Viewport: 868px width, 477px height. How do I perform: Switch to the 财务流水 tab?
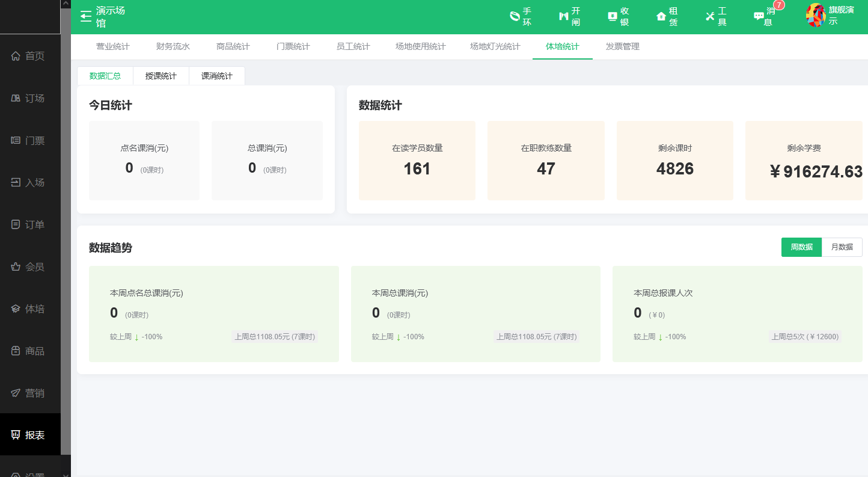coord(173,46)
